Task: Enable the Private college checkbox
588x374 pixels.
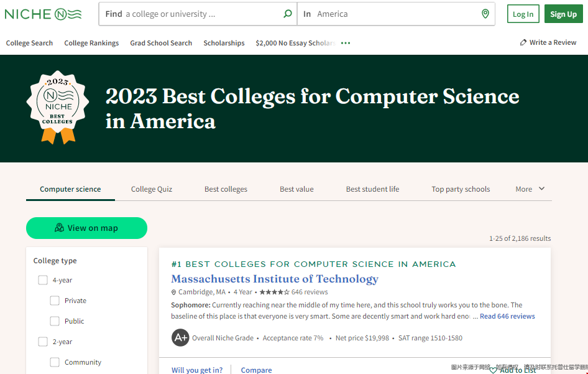Action: (x=55, y=301)
